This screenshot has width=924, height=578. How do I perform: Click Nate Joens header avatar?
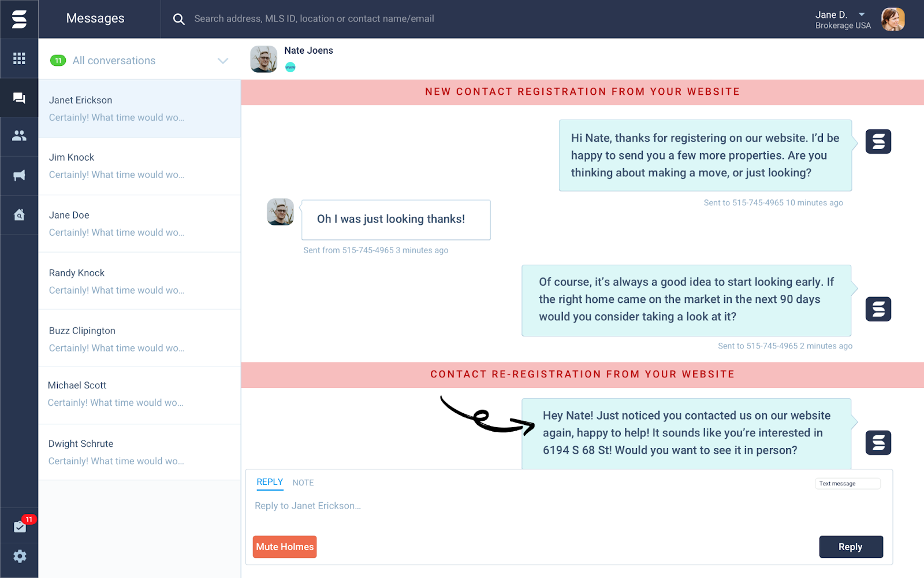[x=263, y=59]
